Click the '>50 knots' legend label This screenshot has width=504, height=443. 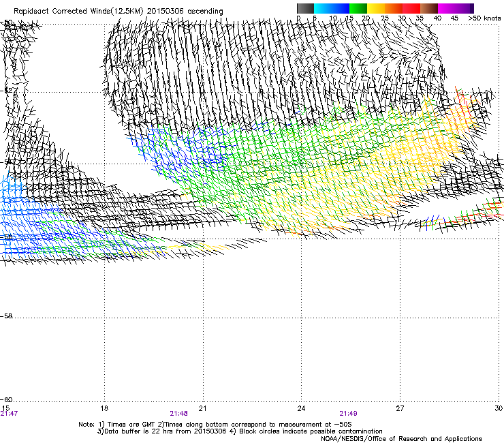pos(484,18)
